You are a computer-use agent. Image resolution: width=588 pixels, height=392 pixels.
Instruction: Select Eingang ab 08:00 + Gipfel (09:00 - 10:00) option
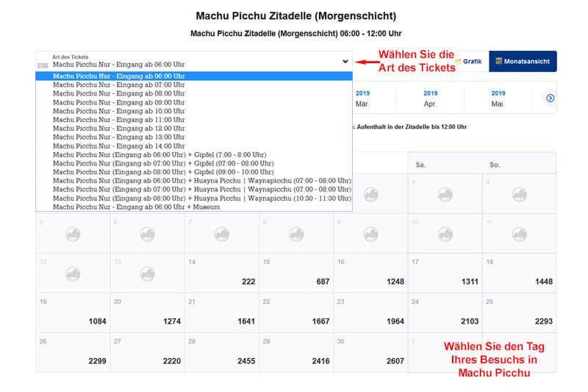pos(194,172)
